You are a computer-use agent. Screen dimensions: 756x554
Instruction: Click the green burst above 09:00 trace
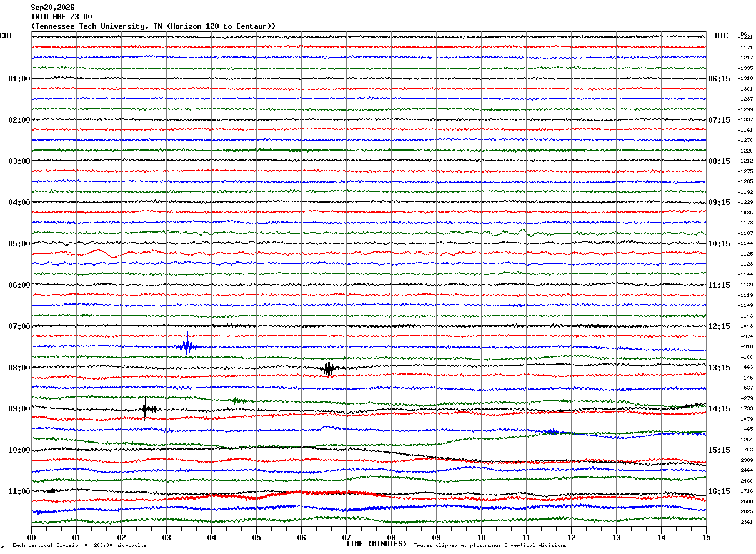[x=236, y=401]
